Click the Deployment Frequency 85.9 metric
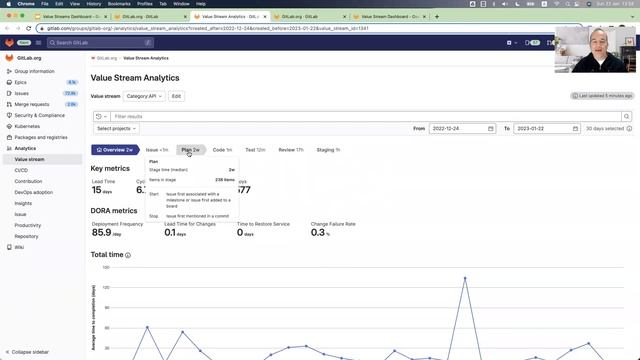This screenshot has height=360, width=640. tap(117, 230)
